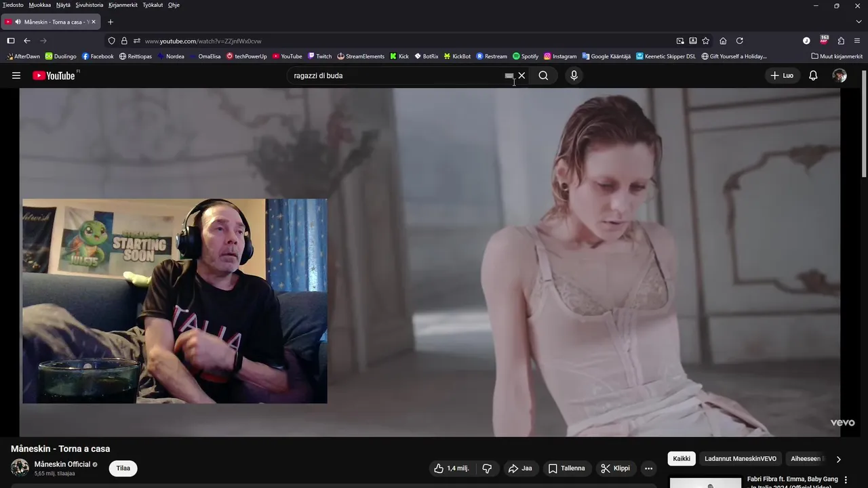Open the site permissions icon beside the padlock
Image resolution: width=868 pixels, height=488 pixels.
pos(136,41)
